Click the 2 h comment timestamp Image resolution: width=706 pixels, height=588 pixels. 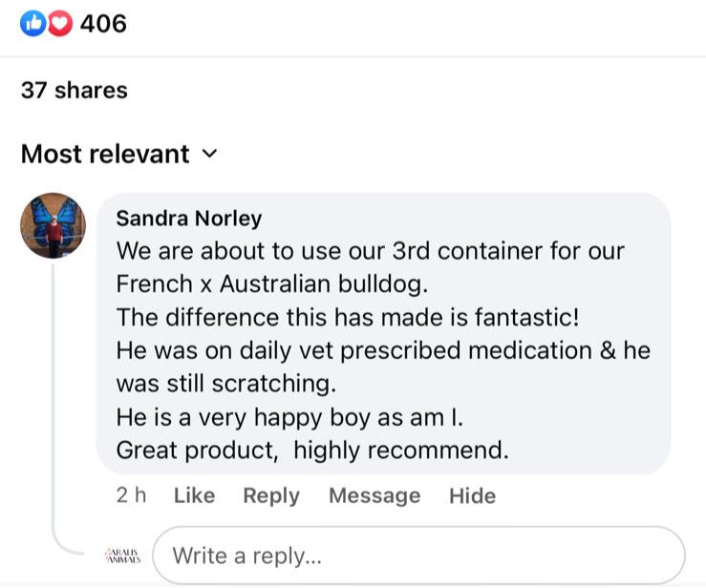132,495
